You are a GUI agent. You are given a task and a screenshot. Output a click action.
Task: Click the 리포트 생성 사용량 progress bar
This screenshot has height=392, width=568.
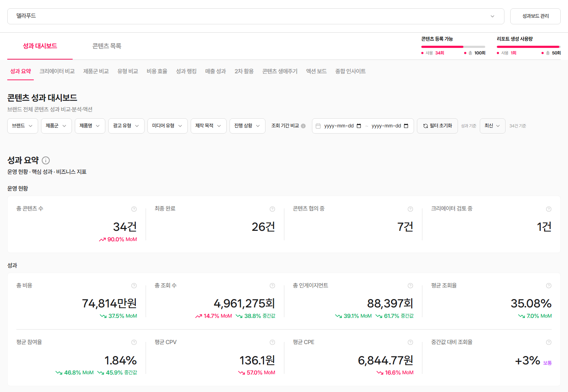tap(529, 47)
